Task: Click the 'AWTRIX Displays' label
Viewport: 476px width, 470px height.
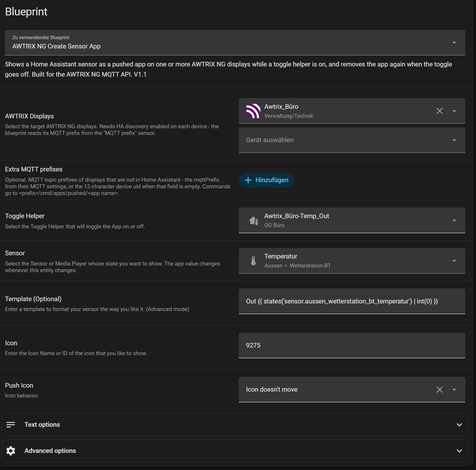Action: [x=29, y=116]
